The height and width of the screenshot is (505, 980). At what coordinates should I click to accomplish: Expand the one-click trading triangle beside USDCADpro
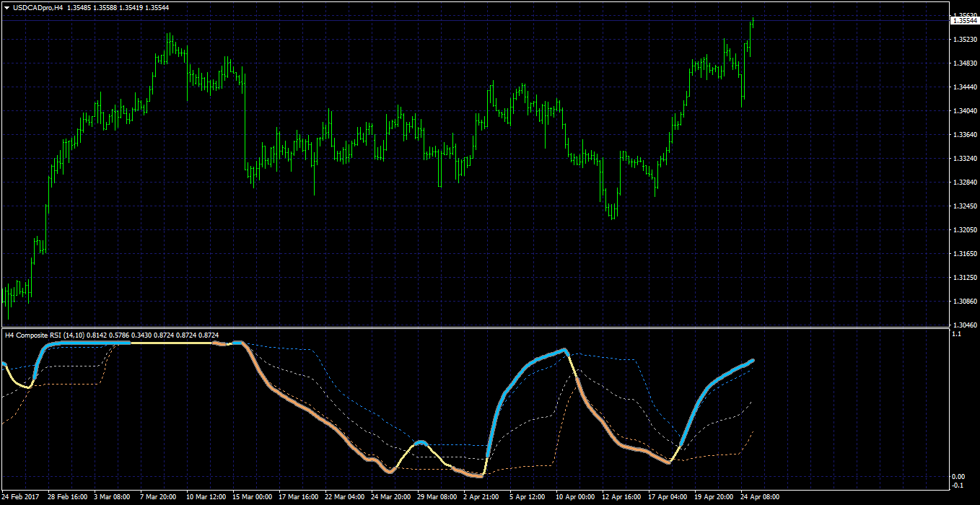(6, 7)
